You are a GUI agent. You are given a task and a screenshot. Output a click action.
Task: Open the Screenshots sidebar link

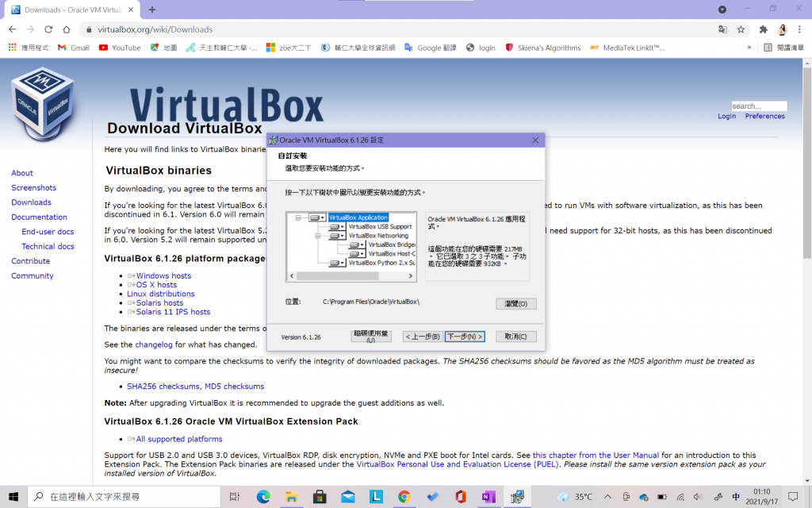[x=33, y=187]
